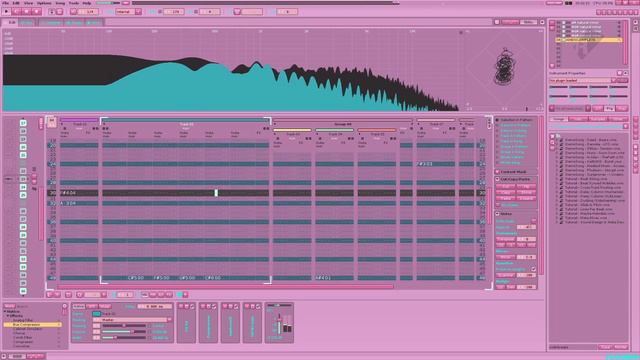
Task: Collapse the Modify section
Action: point(498,213)
